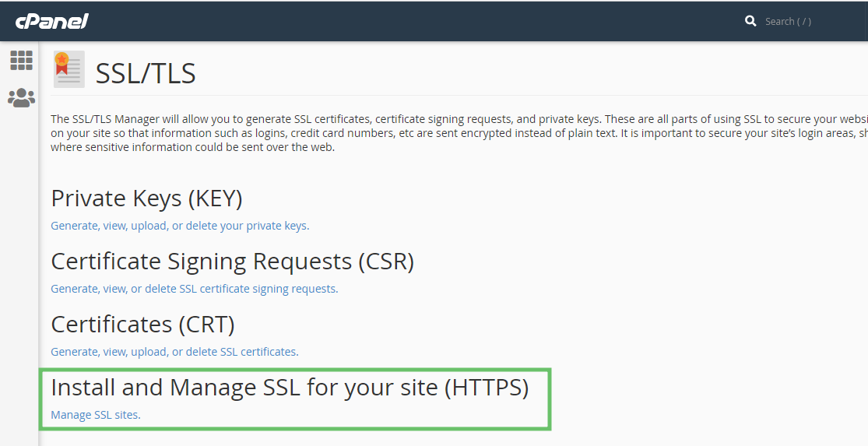Screen dimensions: 868x446
Task: Open the private keys management link
Action: [x=180, y=226]
